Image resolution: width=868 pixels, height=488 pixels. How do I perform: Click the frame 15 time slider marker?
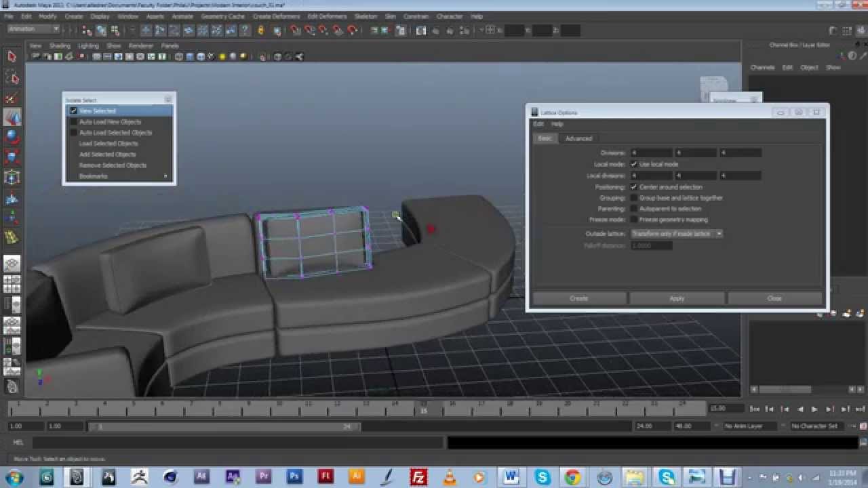[424, 409]
